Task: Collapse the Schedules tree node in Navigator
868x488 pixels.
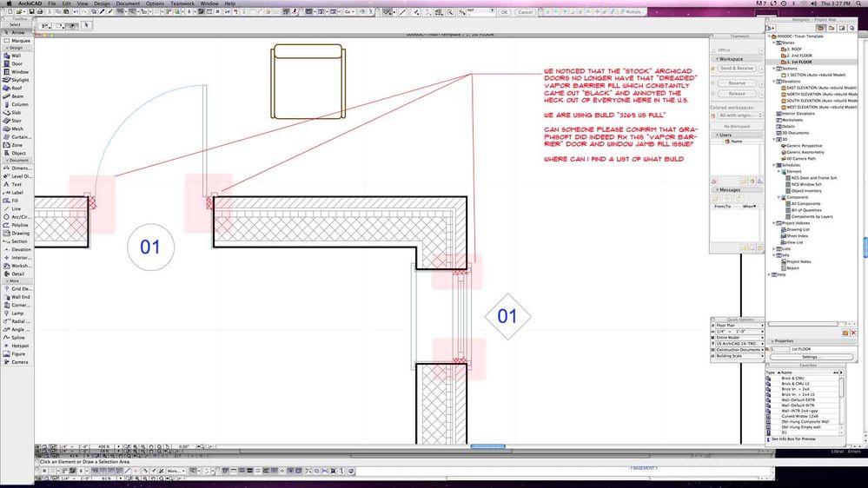Action: point(774,165)
